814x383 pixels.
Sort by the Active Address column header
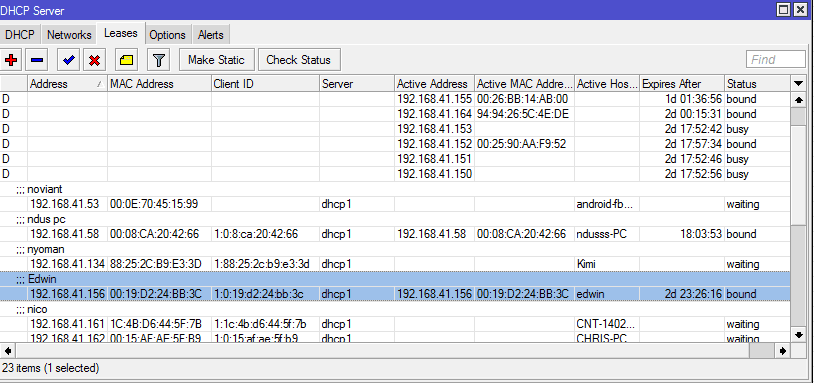434,84
